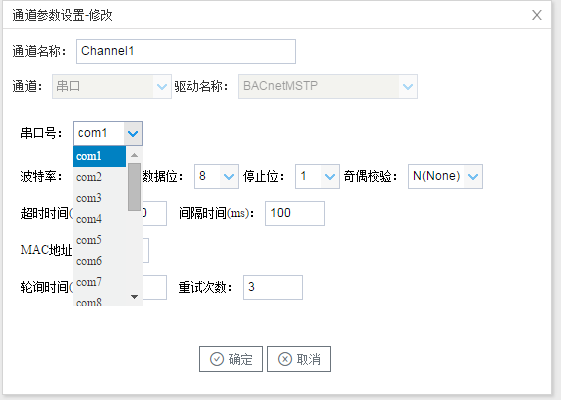
Task: Select com1 in the list
Action: point(99,156)
